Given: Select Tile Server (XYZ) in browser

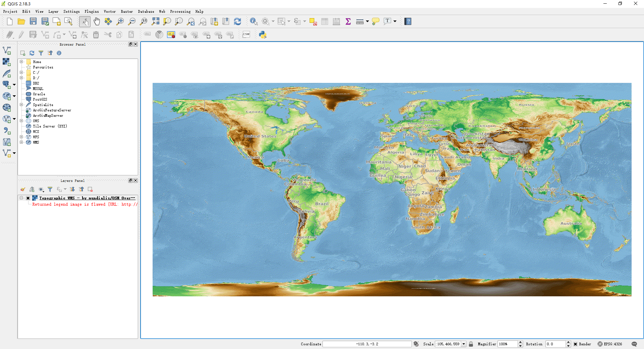Looking at the screenshot, I should point(50,126).
